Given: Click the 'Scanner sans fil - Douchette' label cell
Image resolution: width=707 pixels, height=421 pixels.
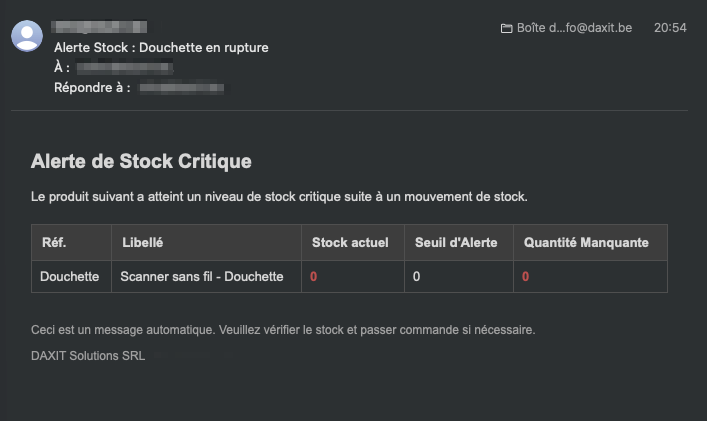Looking at the screenshot, I should pyautogui.click(x=202, y=276).
